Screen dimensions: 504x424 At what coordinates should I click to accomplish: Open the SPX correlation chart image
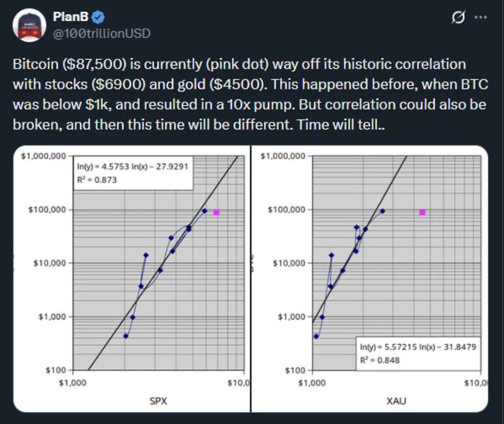(132, 279)
